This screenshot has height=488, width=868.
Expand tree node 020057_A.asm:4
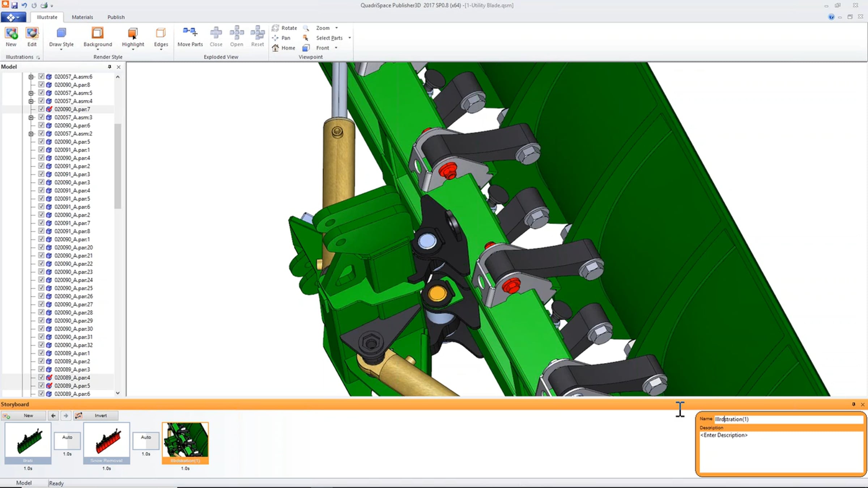(x=31, y=101)
